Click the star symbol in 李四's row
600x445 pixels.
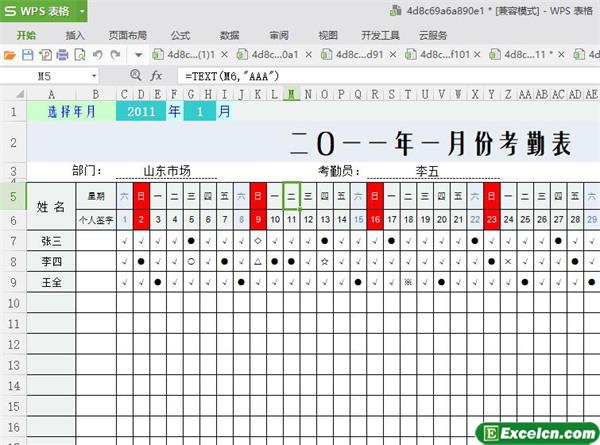coord(325,262)
